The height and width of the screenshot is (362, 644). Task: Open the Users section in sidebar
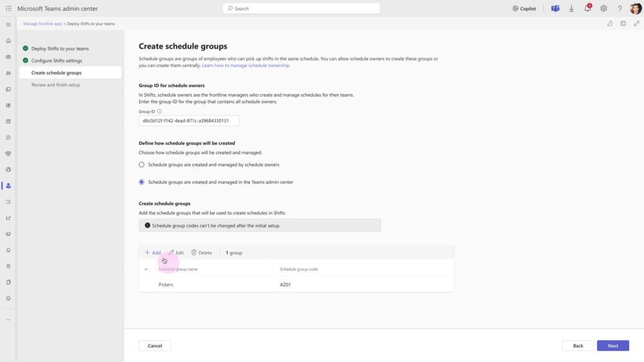coord(8,73)
